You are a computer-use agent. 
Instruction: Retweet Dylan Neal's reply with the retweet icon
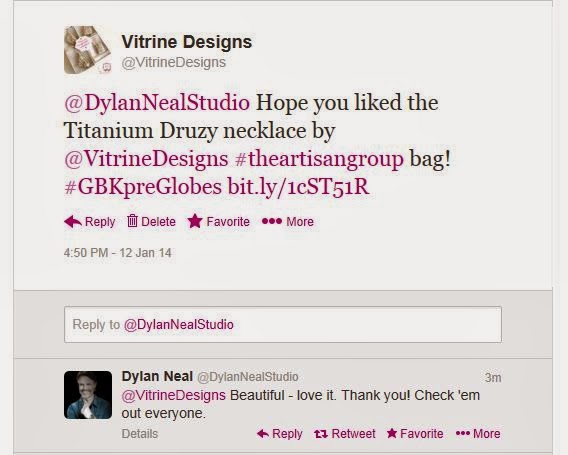(x=321, y=434)
